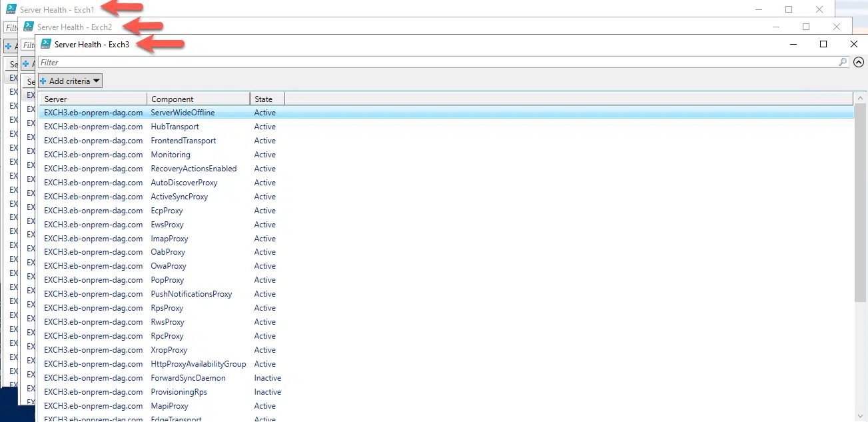
Task: Select the Monitoring component row
Action: pos(446,155)
